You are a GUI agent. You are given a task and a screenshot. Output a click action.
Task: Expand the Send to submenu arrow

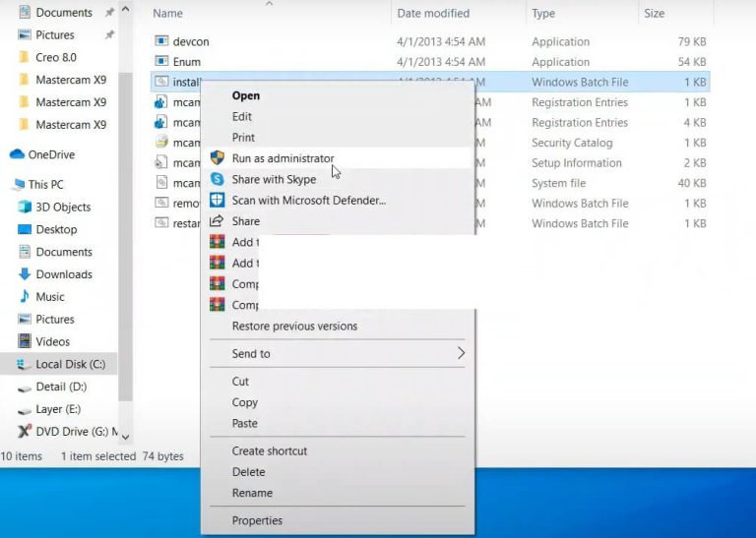click(461, 353)
